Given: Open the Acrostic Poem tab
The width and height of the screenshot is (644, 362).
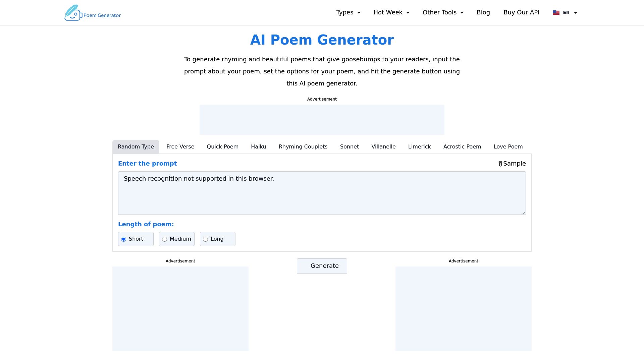Looking at the screenshot, I should (462, 147).
